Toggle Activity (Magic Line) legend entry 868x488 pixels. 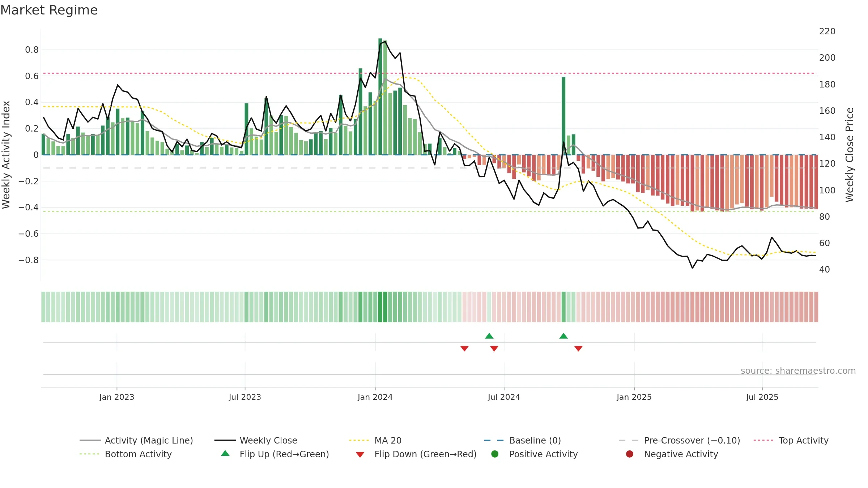[x=136, y=440]
